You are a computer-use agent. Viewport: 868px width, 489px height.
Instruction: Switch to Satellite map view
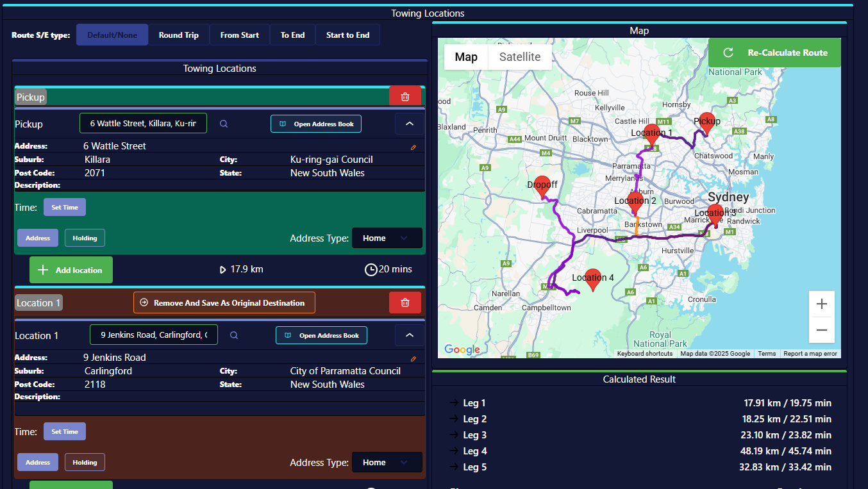pyautogui.click(x=519, y=56)
